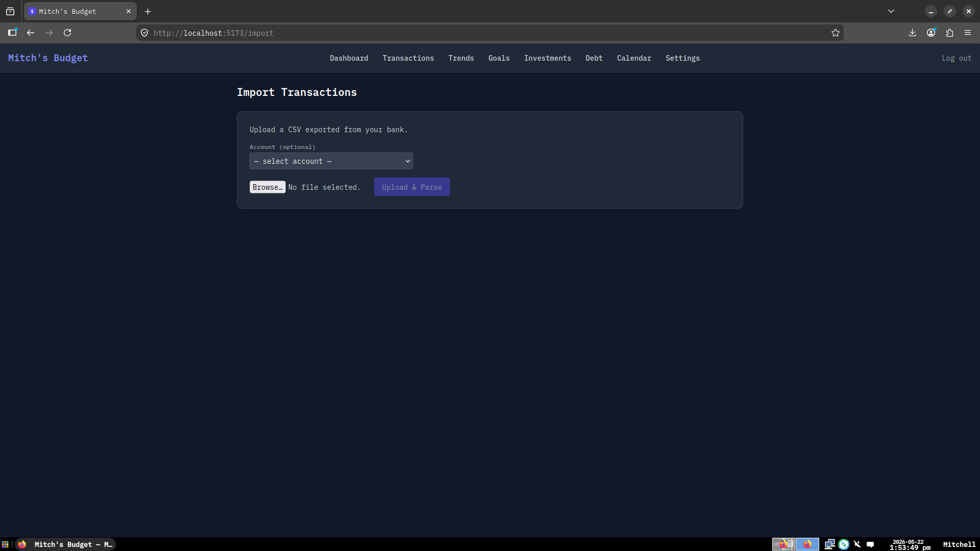Open the Debt page

tap(594, 58)
